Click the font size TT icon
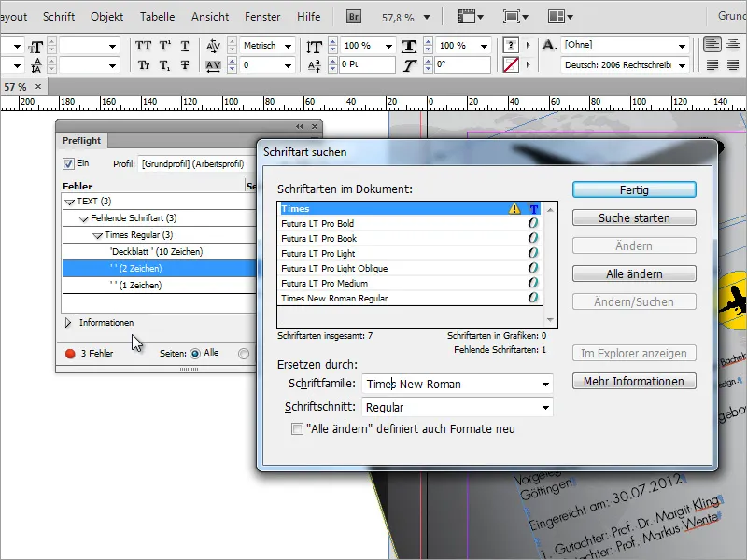This screenshot has height=560, width=747. coord(35,48)
